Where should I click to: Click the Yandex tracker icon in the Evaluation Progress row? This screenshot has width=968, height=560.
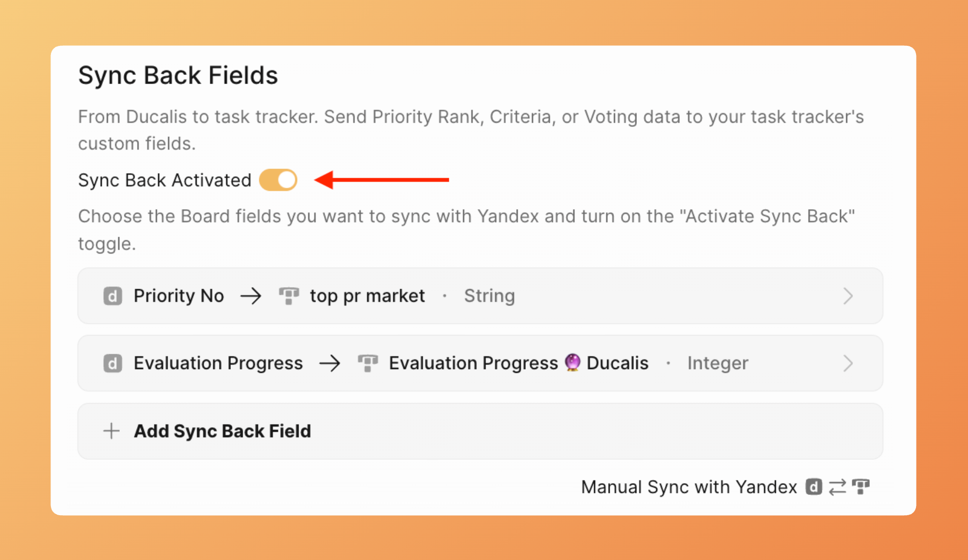coord(368,363)
